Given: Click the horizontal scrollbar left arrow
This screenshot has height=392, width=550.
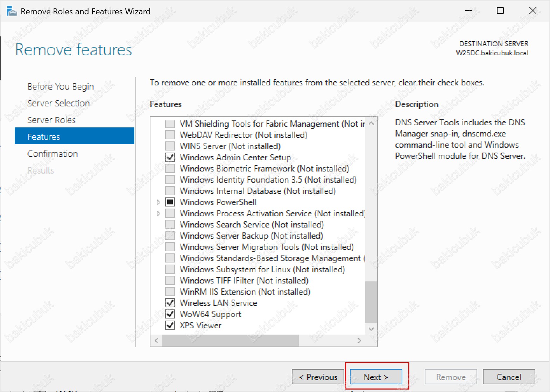Looking at the screenshot, I should [x=157, y=341].
